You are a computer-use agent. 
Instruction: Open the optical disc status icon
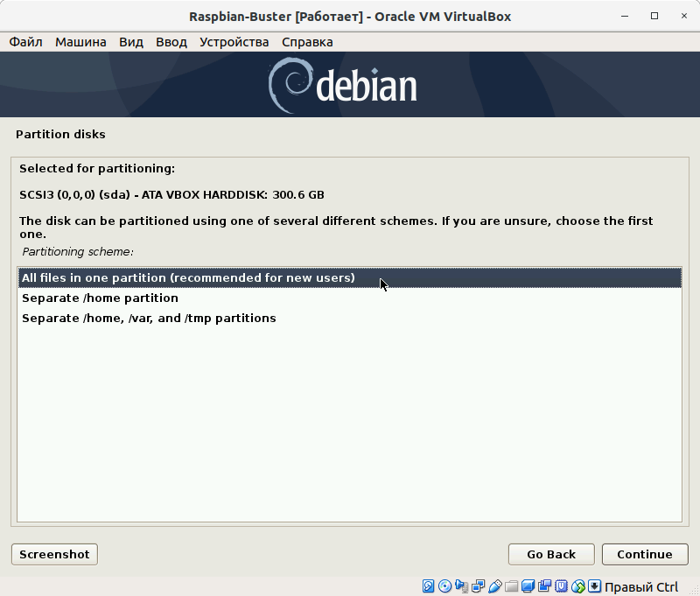coord(445,586)
